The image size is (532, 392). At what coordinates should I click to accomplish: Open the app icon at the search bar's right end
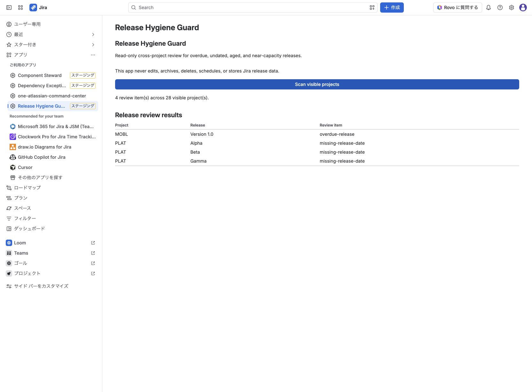pos(372,7)
